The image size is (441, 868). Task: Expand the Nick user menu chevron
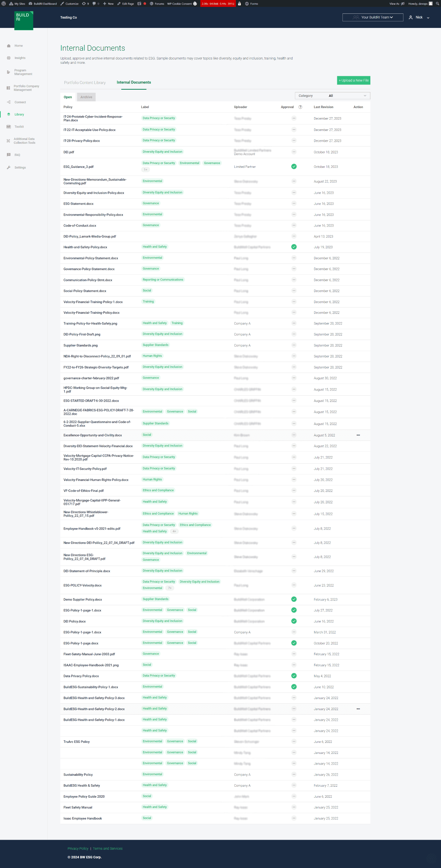(428, 18)
